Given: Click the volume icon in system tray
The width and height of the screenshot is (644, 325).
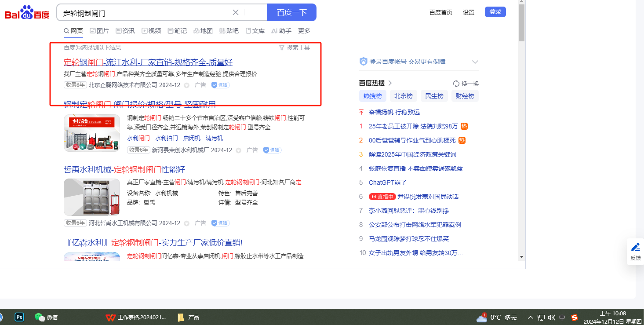Looking at the screenshot, I should 551,318.
